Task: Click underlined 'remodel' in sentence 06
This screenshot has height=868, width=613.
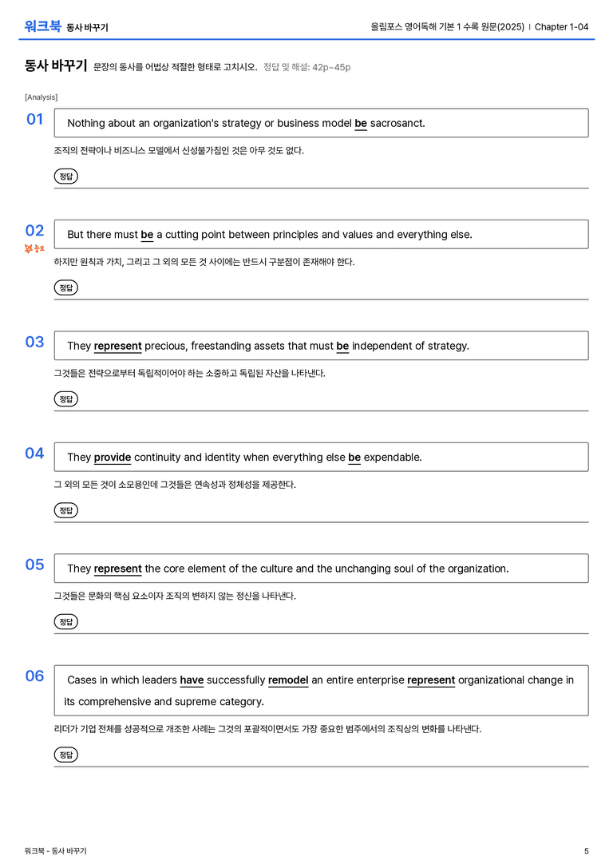Action: 288,680
